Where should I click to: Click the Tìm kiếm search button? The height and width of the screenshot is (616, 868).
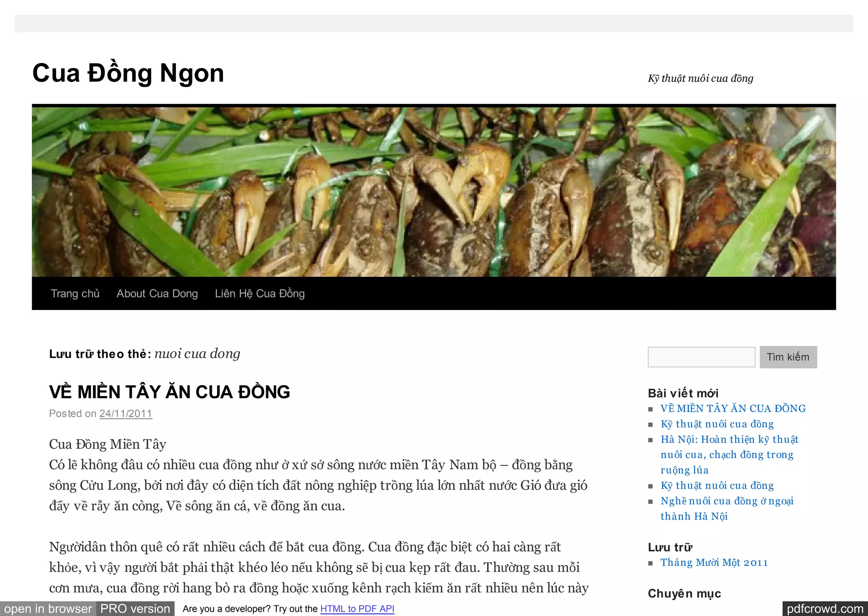click(x=788, y=357)
